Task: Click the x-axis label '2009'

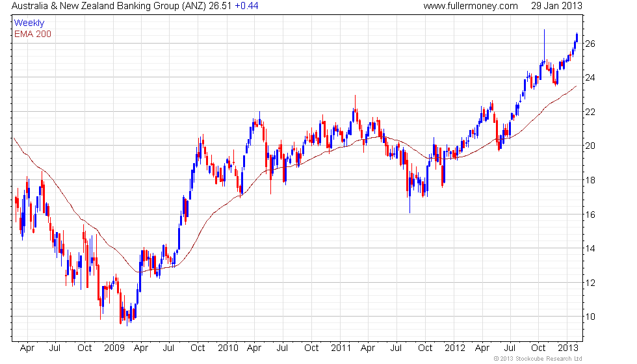Action: coord(114,348)
